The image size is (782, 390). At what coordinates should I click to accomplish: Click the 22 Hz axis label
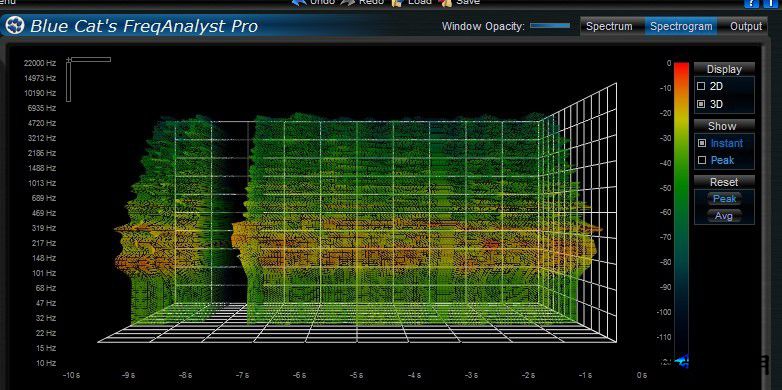(x=45, y=333)
